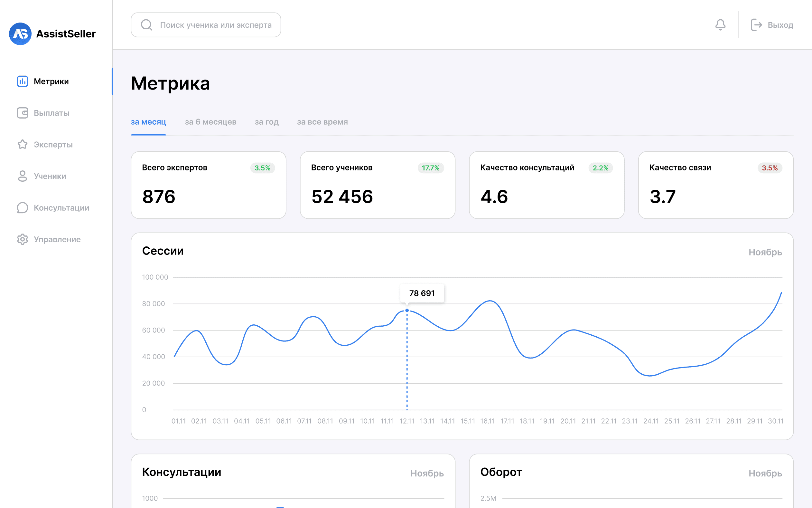Click the search magnifier icon
This screenshot has height=508, width=812.
(x=147, y=25)
